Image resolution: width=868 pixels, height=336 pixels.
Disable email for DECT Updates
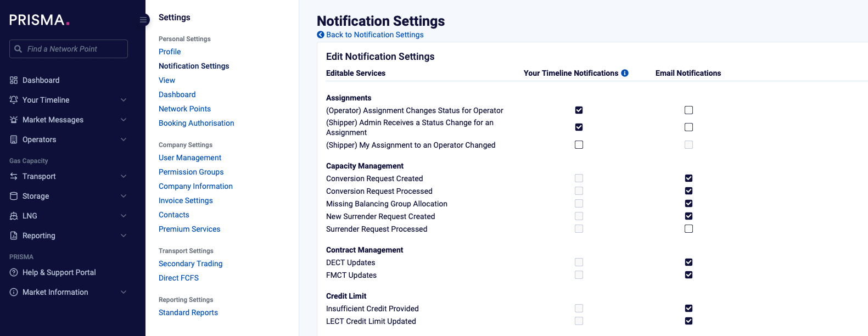[688, 262]
